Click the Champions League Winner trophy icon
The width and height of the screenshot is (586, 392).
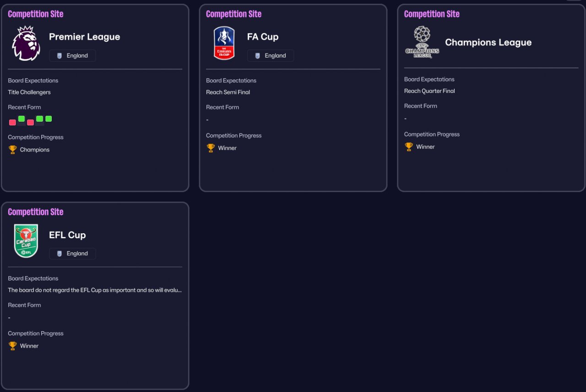tap(409, 147)
